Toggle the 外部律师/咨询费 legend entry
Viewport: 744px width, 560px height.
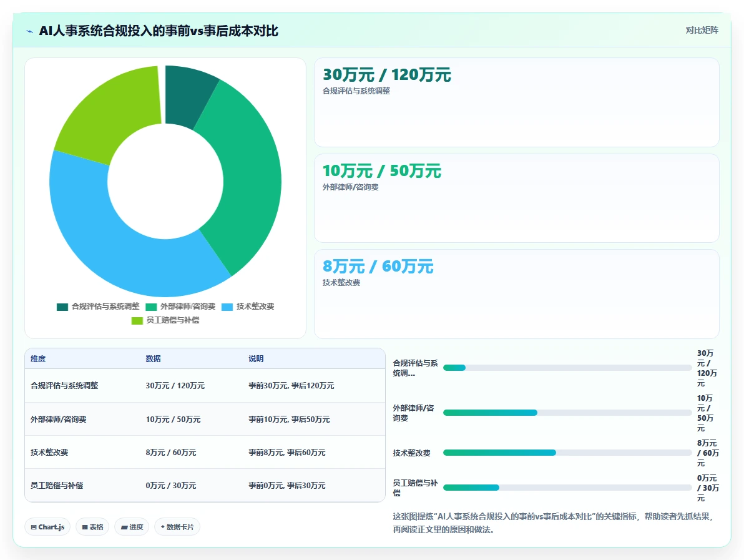pos(180,307)
